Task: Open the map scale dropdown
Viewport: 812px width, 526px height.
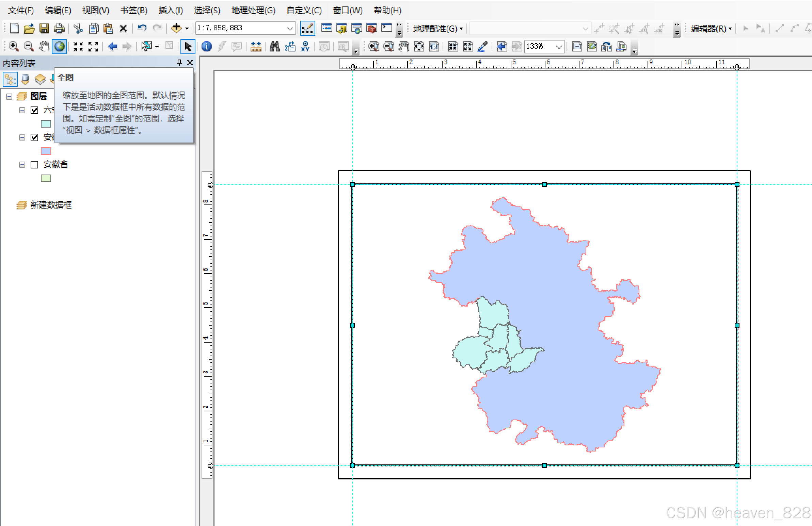Action: pyautogui.click(x=290, y=28)
